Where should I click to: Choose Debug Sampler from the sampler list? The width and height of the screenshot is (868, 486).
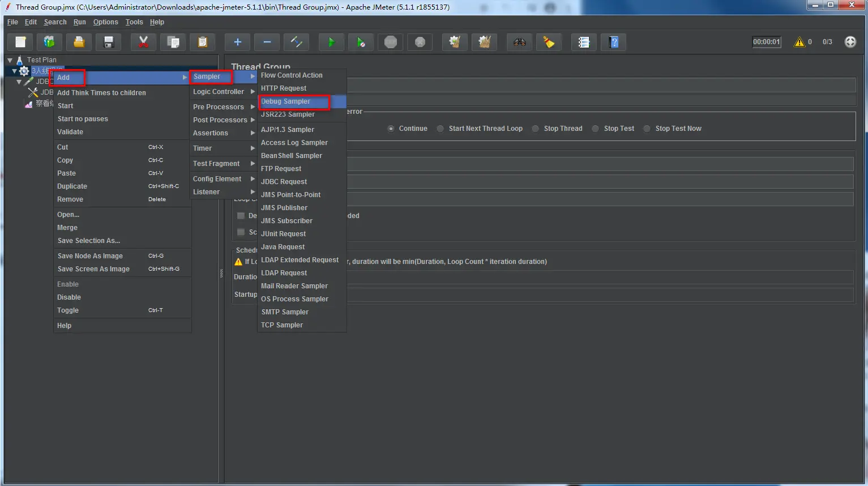[302, 101]
